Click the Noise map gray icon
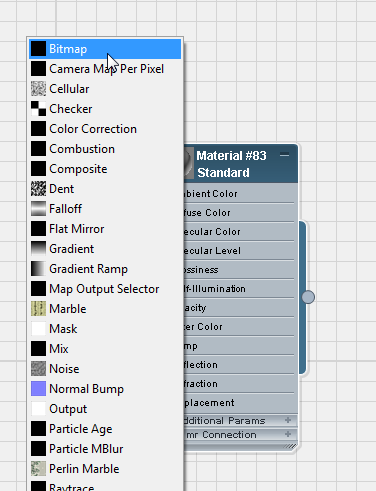 [38, 369]
